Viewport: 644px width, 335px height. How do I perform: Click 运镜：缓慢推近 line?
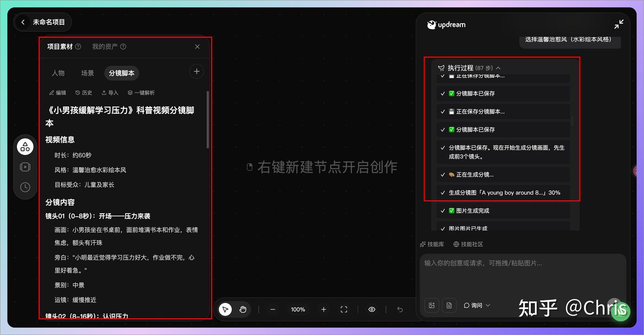pyautogui.click(x=76, y=300)
